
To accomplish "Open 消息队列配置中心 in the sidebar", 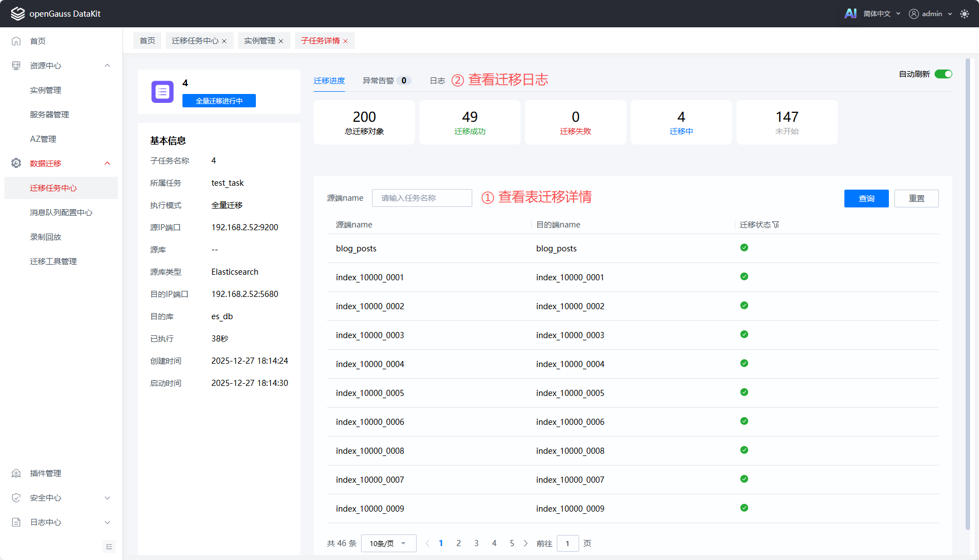I will (61, 212).
